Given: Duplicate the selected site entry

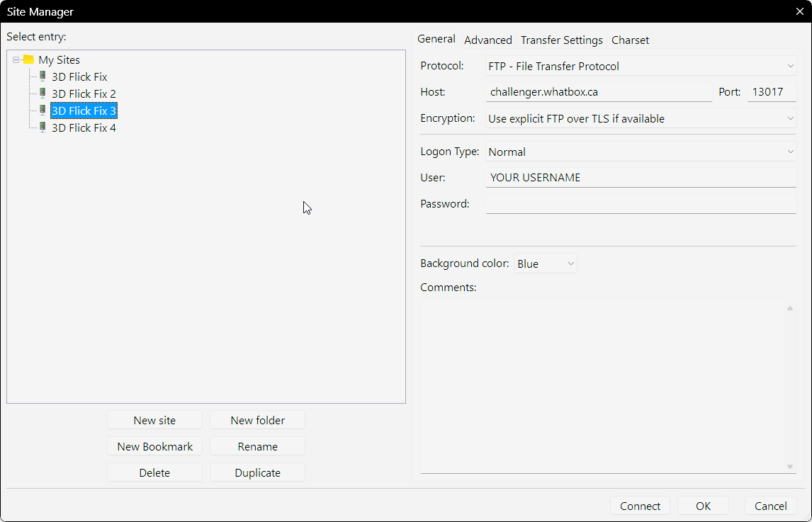Looking at the screenshot, I should (x=257, y=472).
